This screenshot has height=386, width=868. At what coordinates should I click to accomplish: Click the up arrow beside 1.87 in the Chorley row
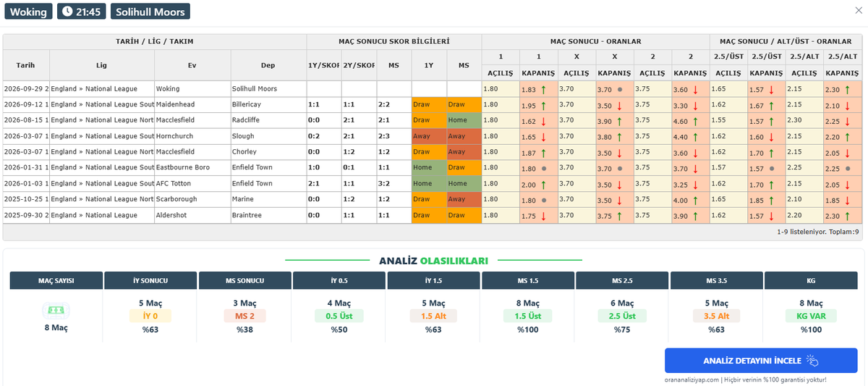pyautogui.click(x=542, y=152)
